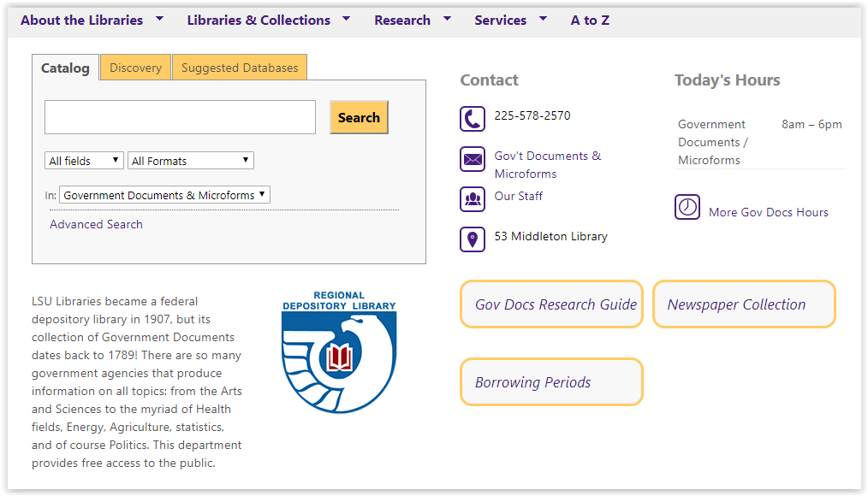Click the Regional Depository Library logo
This screenshot has height=496, width=868.
point(339,351)
